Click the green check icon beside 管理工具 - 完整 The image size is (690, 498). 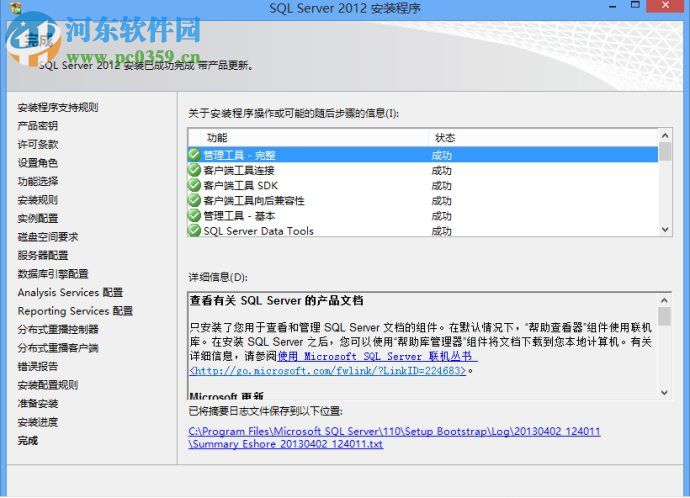pos(194,155)
